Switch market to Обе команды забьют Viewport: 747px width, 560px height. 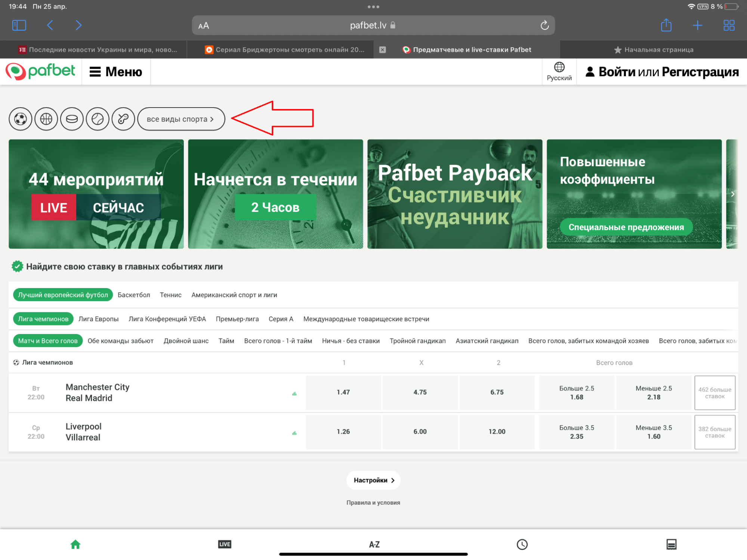click(121, 341)
